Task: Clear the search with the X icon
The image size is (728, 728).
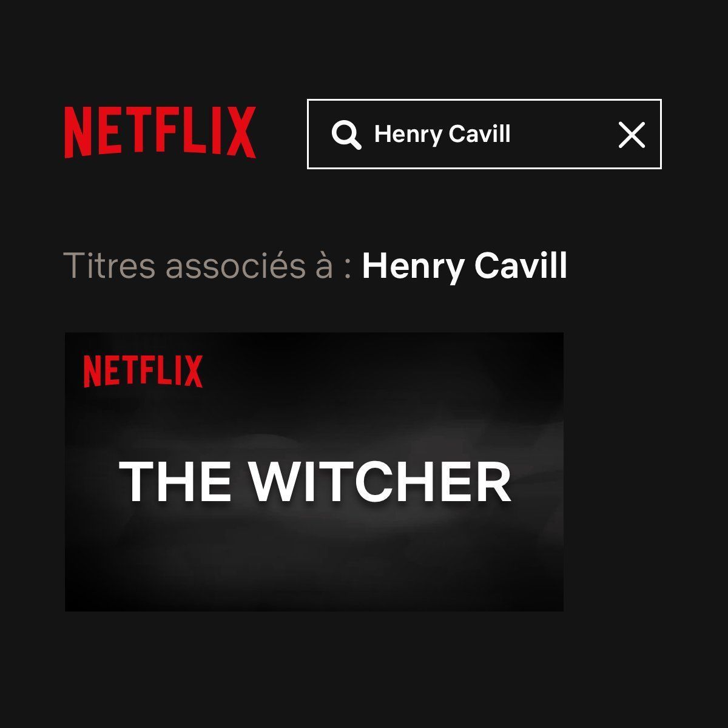Action: coord(632,134)
